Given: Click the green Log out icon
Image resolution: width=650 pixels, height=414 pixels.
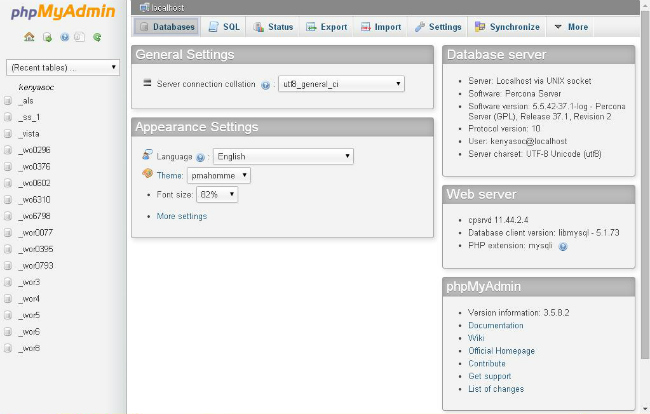Looking at the screenshot, I should coord(47,37).
